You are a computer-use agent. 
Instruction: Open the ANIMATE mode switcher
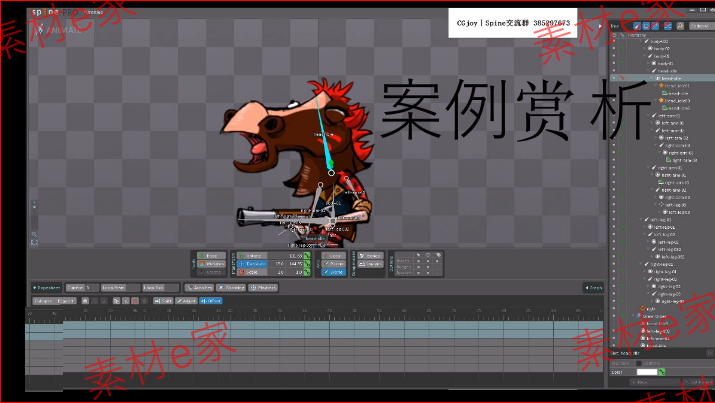click(58, 30)
